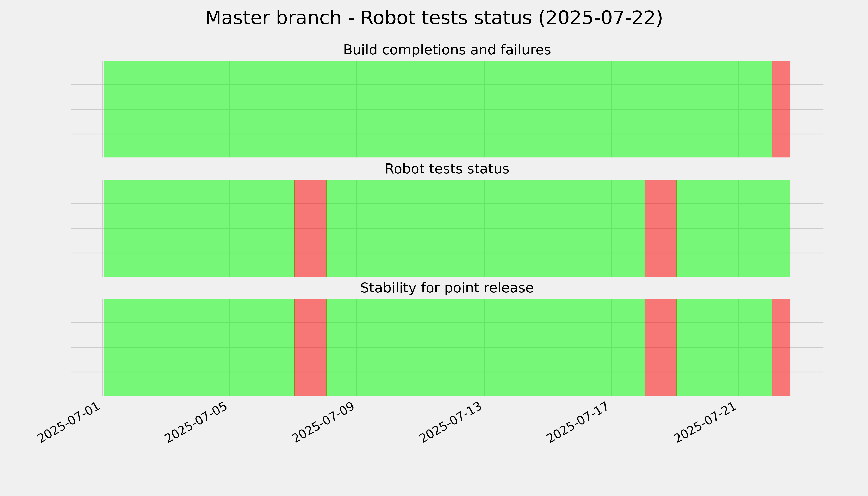Click the last red band in Stability chart
The image size is (868, 496).
tap(781, 347)
